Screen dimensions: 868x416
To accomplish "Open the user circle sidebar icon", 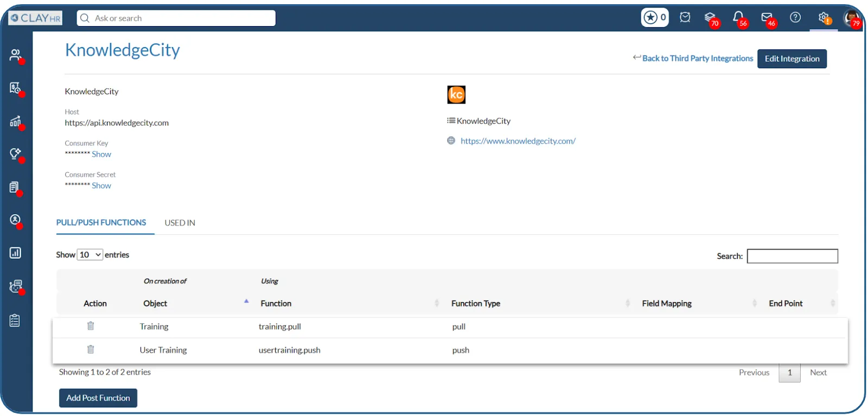I will [x=16, y=220].
